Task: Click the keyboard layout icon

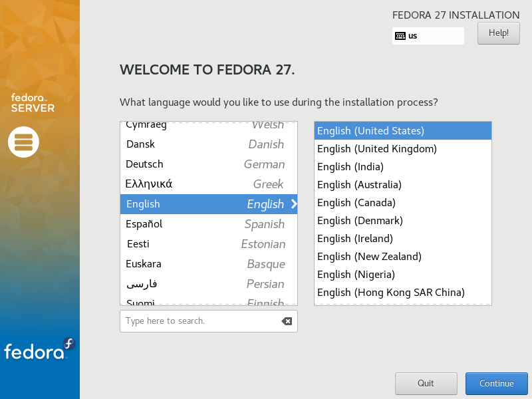Action: pos(400,36)
